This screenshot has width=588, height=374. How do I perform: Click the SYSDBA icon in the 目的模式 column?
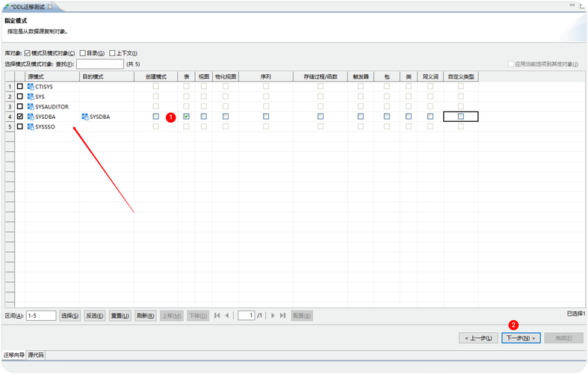click(85, 117)
